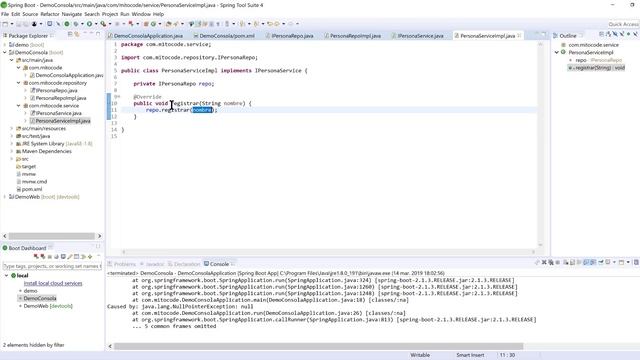The image size is (640, 360).
Task: Click Console remove all terminated launches icon
Action: point(551,262)
